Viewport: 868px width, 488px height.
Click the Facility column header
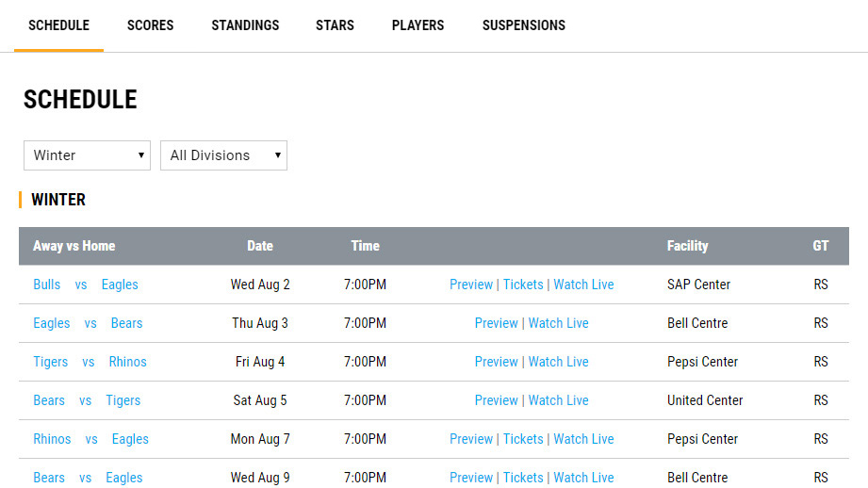[687, 246]
